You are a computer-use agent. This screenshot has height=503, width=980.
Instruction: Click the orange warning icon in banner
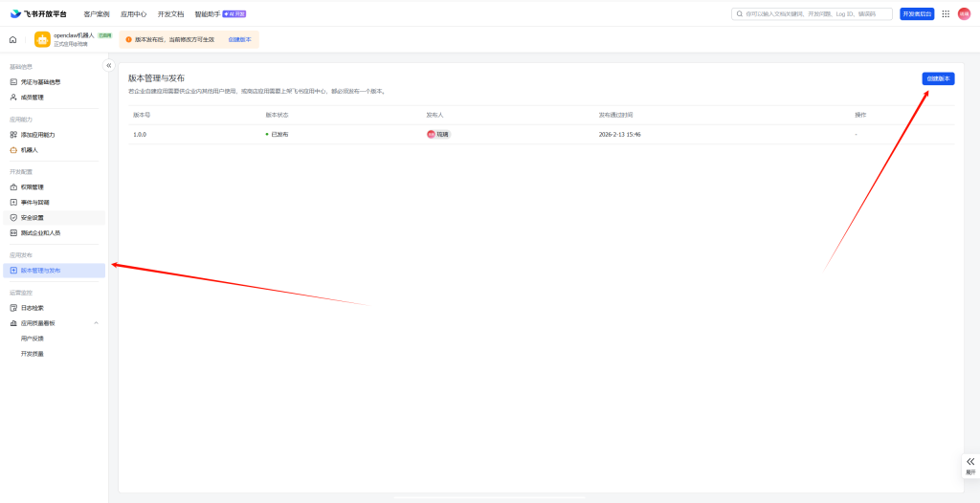(x=129, y=39)
